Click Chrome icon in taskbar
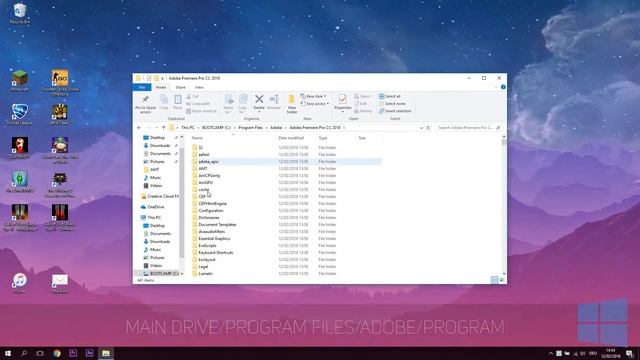The width and height of the screenshot is (640, 360). point(57,353)
